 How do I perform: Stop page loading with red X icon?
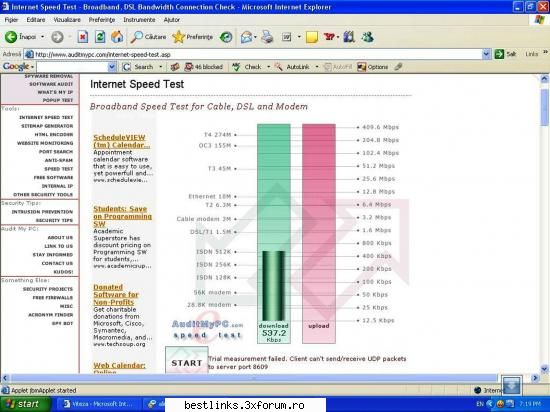tap(83, 37)
